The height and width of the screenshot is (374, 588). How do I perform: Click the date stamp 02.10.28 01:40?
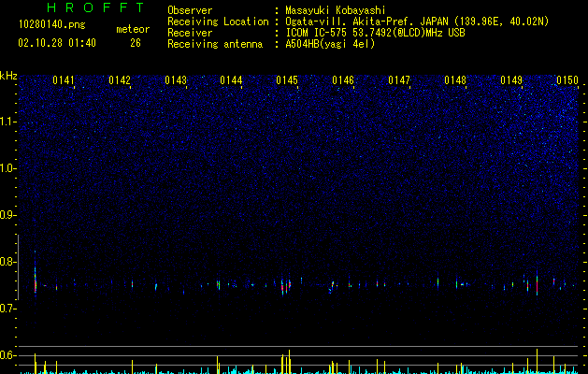click(x=57, y=43)
